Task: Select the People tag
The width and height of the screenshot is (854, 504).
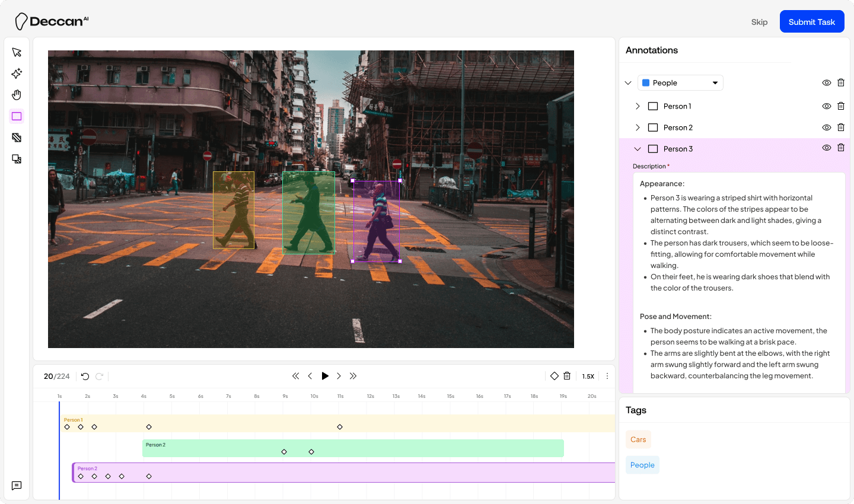Action: pos(642,465)
